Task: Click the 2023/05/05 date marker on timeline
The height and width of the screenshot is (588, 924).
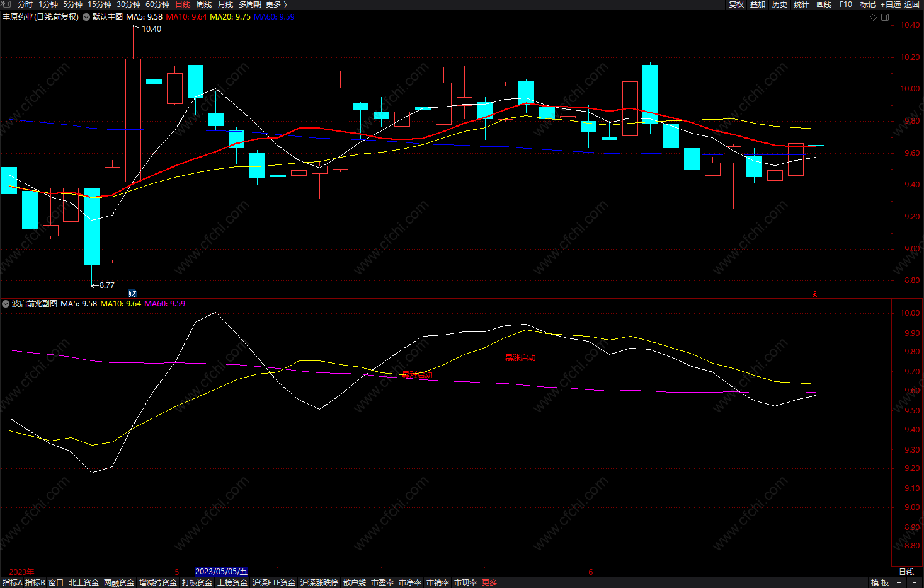Action: tap(221, 572)
